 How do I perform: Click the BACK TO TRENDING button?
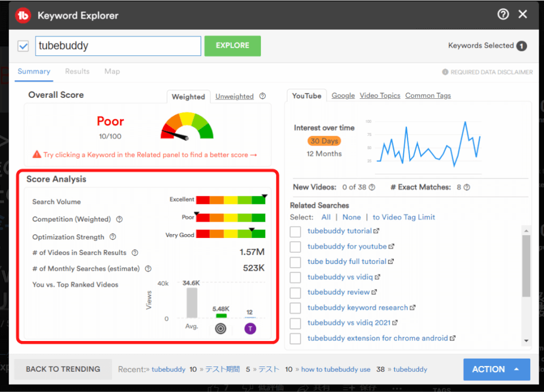point(63,369)
